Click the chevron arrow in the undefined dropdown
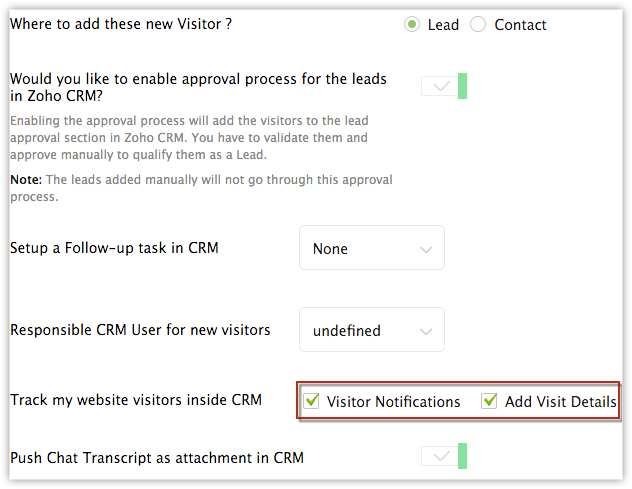This screenshot has height=489, width=632. coord(426,331)
